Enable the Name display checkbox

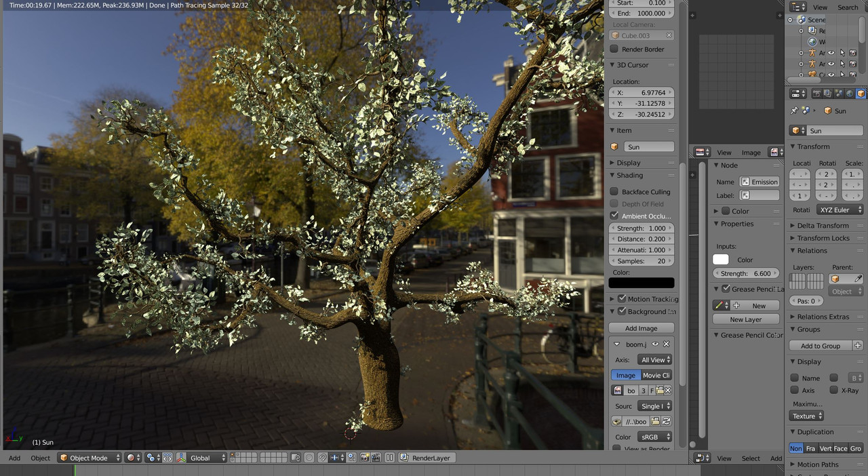795,378
